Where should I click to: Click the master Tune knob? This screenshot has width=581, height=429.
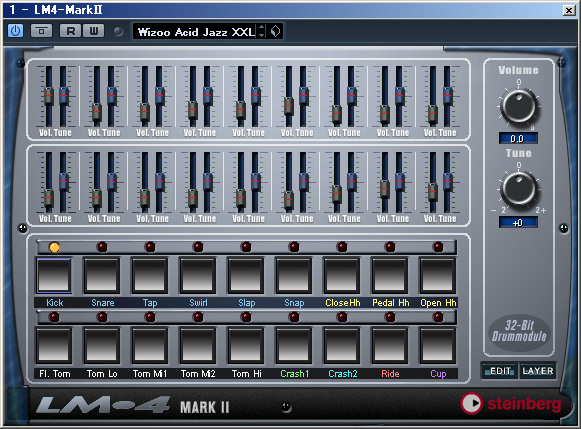pos(518,189)
